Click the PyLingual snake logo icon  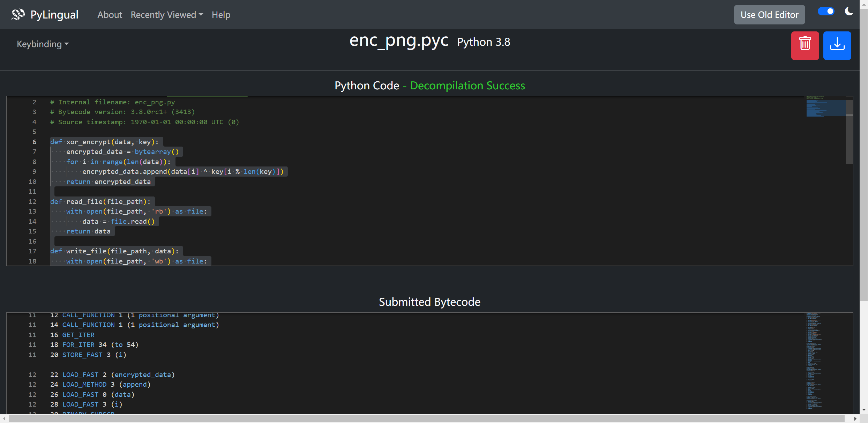(x=18, y=14)
